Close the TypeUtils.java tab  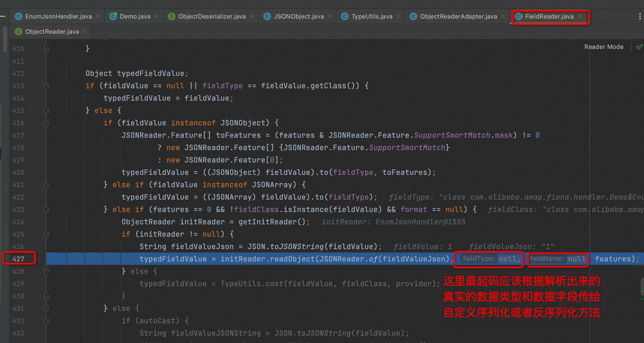pyautogui.click(x=398, y=16)
